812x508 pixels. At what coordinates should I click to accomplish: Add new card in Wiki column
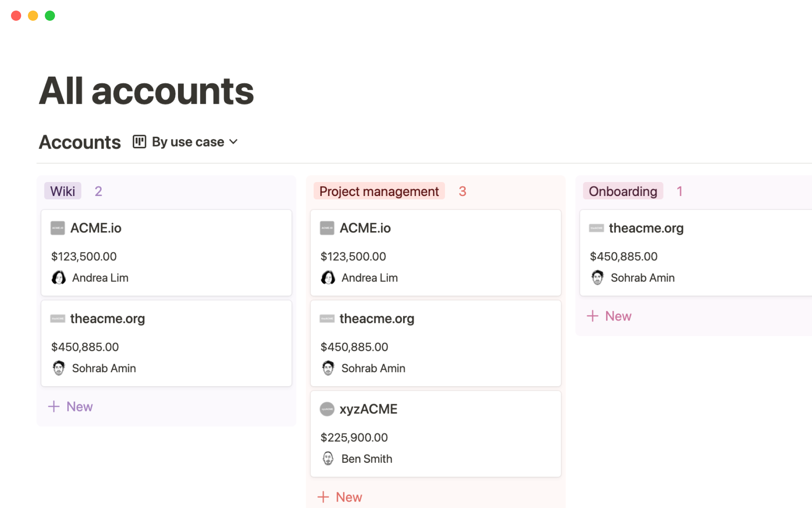[x=71, y=406]
